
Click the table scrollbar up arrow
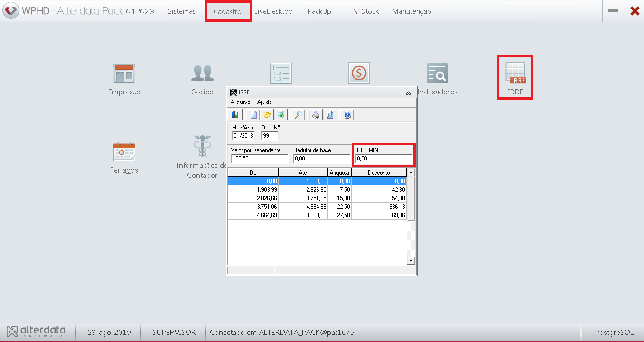click(x=411, y=172)
